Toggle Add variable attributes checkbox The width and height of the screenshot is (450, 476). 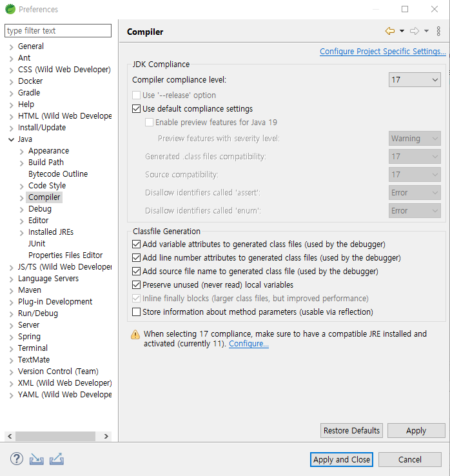[x=136, y=244]
